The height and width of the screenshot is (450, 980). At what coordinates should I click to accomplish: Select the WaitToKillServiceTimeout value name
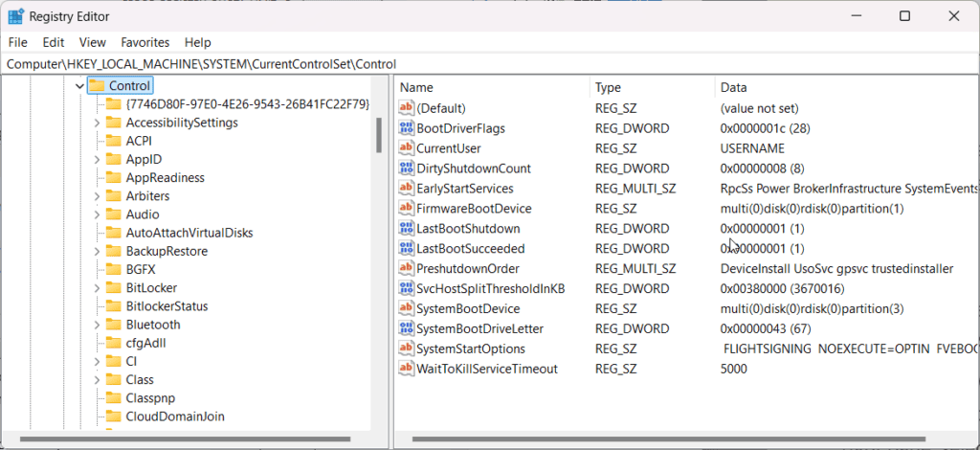pyautogui.click(x=487, y=368)
